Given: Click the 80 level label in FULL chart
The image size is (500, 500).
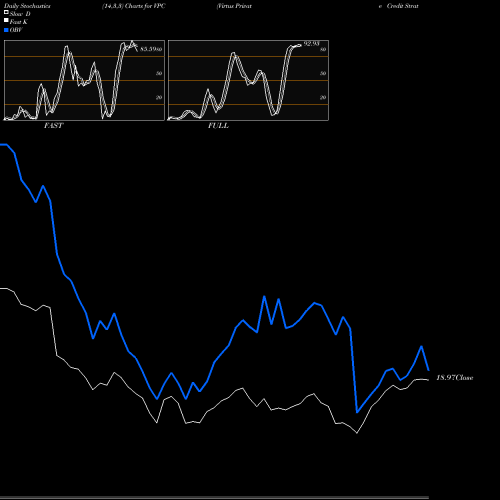Looking at the screenshot, I should pyautogui.click(x=323, y=49).
